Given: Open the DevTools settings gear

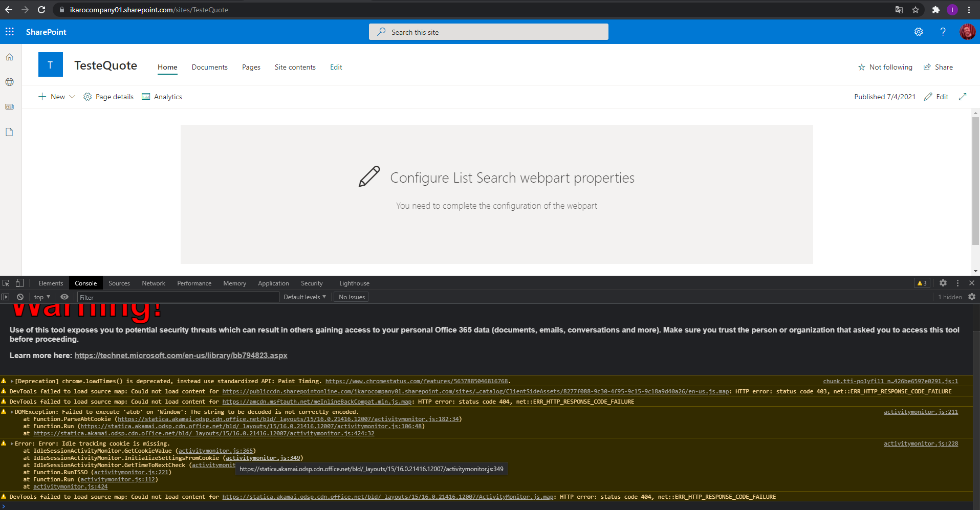Looking at the screenshot, I should (x=943, y=283).
